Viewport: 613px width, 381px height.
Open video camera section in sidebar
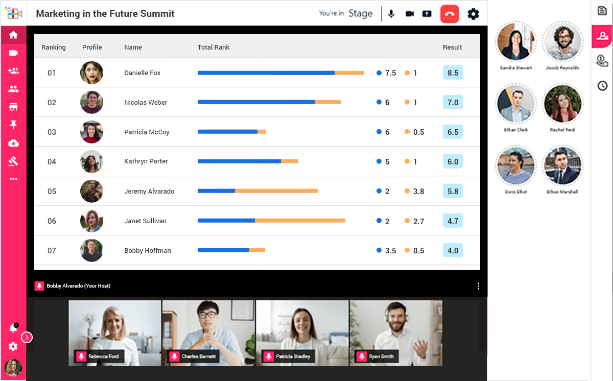13,53
